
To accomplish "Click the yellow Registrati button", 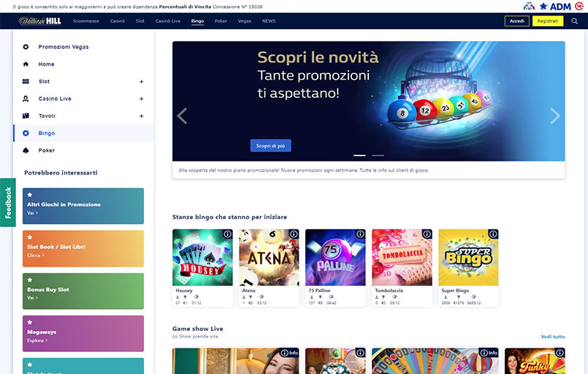I will point(548,21).
